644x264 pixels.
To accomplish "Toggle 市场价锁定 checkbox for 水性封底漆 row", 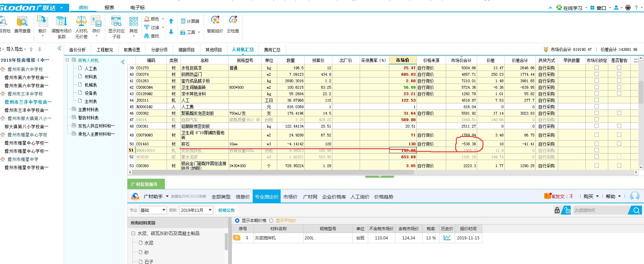I will point(597,68).
